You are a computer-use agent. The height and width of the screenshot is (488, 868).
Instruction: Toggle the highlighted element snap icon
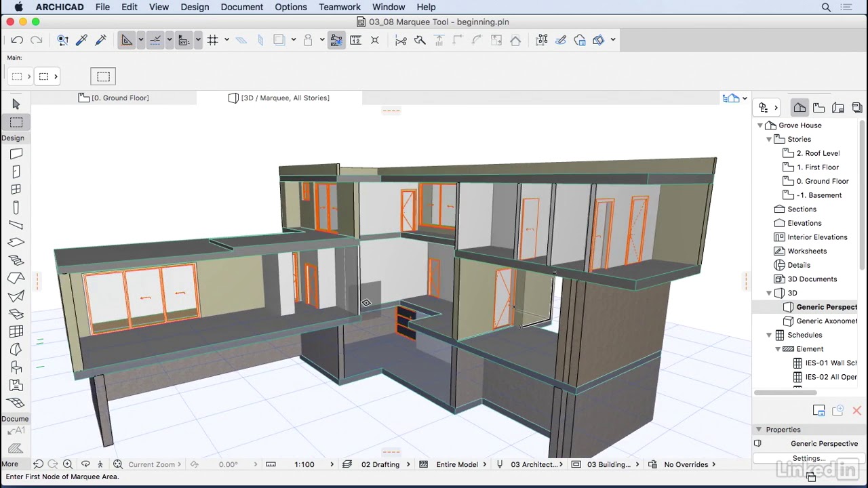point(336,40)
